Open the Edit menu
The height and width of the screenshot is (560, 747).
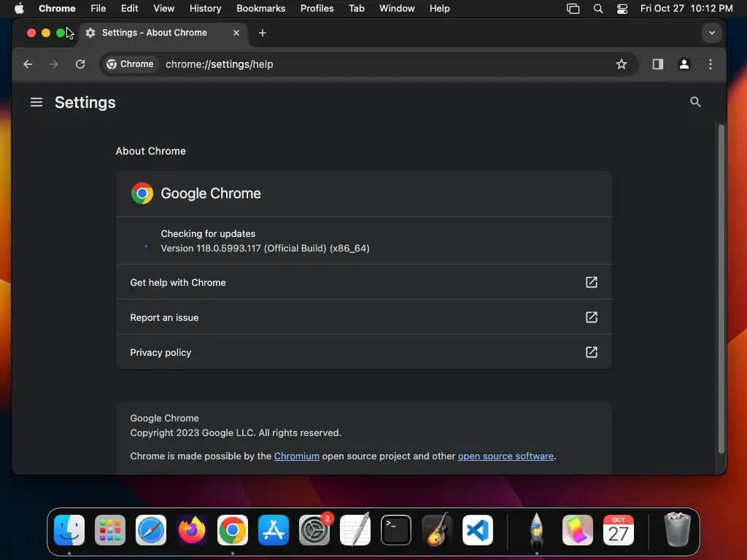pyautogui.click(x=129, y=9)
